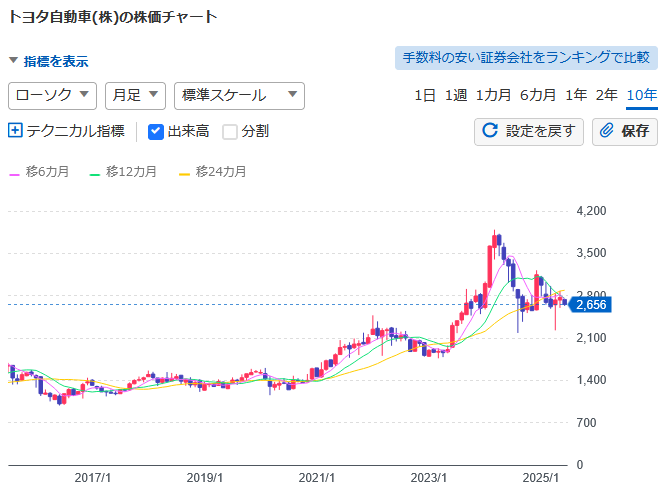Viewport: 667px width, 490px height.
Task: Click the 設定を戻す reset button
Action: pos(529,131)
